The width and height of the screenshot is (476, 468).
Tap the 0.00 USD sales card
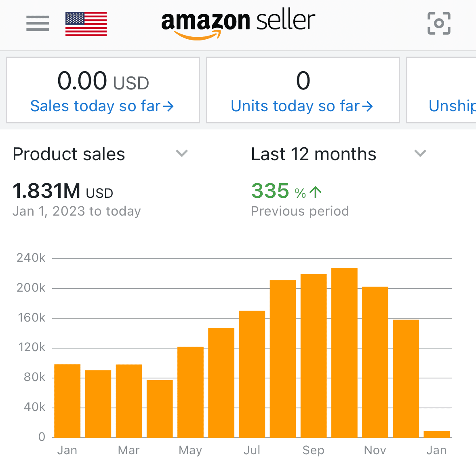pos(103,80)
